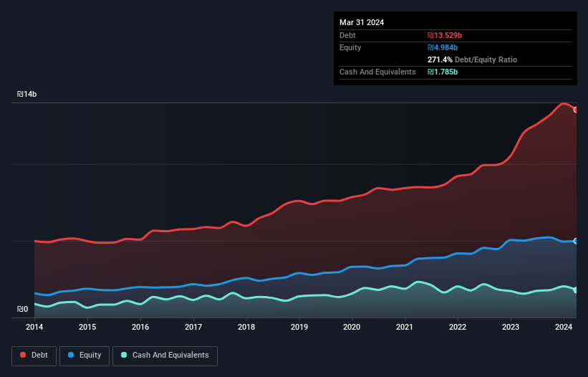Select the red Debt endpoint marker
588x377 pixels.
(x=576, y=110)
